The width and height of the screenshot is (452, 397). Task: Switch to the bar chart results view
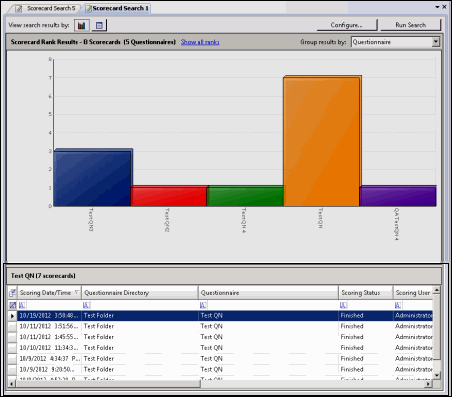click(82, 25)
